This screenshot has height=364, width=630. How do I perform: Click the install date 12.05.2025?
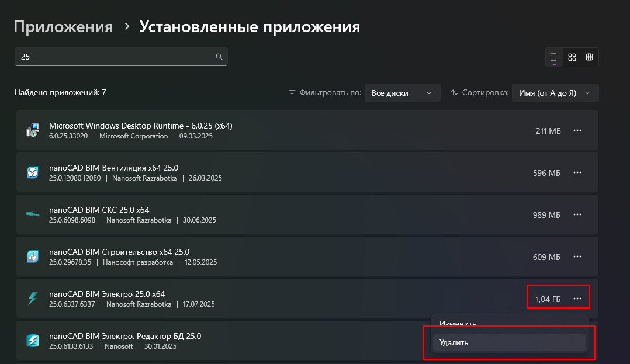click(200, 262)
